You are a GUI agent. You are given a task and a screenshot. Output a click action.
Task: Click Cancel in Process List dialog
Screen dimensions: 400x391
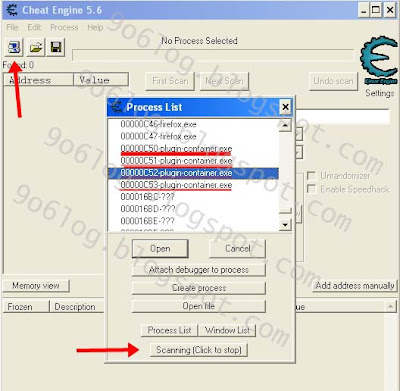point(237,249)
